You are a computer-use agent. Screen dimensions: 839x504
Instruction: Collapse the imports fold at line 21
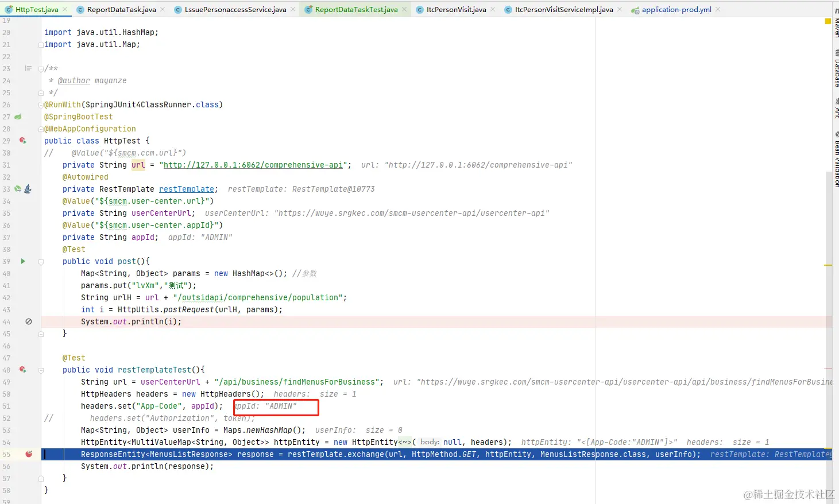pyautogui.click(x=41, y=44)
